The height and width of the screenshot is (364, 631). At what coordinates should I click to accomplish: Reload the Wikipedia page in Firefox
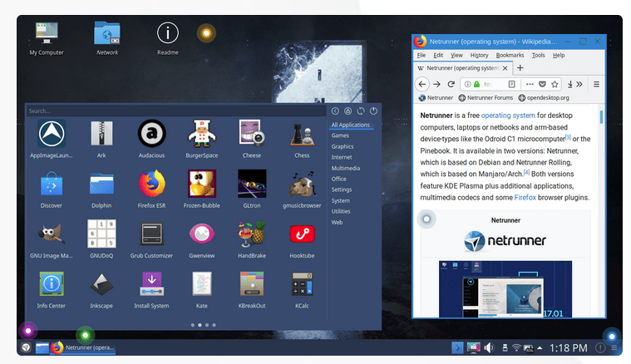451,84
